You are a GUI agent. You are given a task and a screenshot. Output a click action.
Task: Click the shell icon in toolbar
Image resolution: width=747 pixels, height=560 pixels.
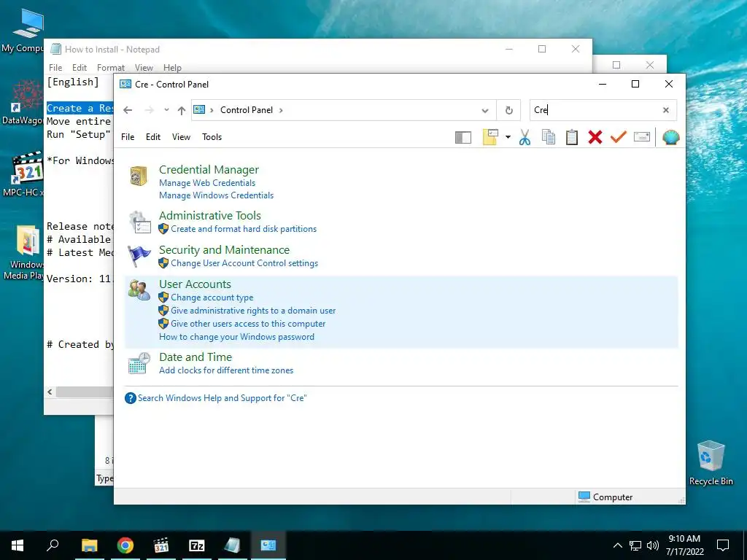tap(671, 137)
